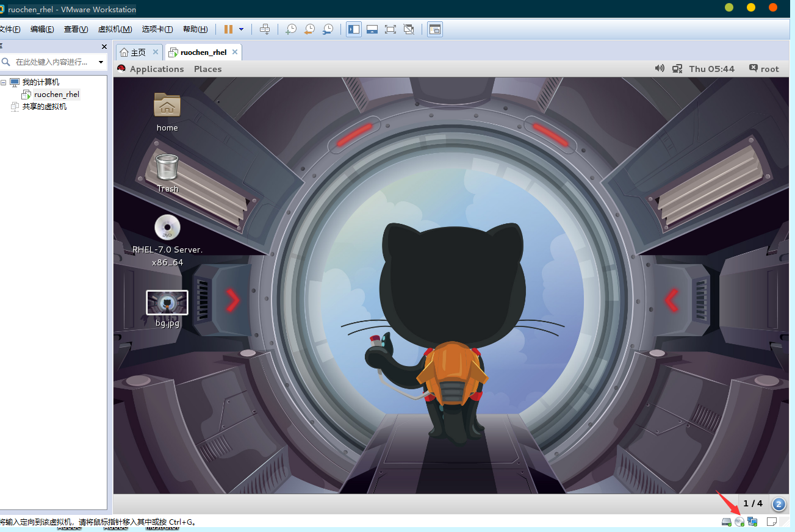Open the 编辑(E) menu
The image size is (795, 532).
42,29
